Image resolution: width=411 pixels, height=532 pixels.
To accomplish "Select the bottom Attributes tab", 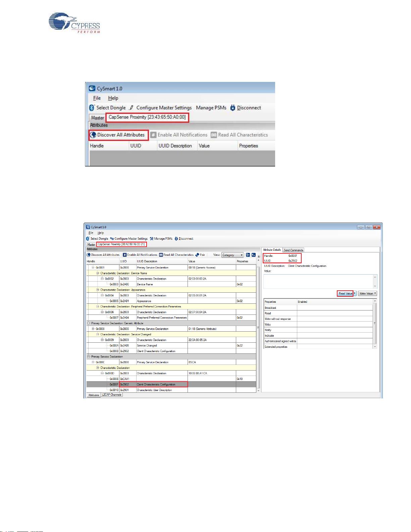I will pos(94,395).
